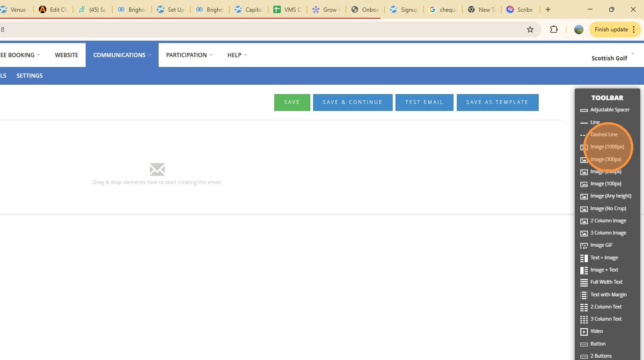Viewport: 644px width, 360px height.
Task: Send a test with the Test Email button
Action: tap(424, 103)
